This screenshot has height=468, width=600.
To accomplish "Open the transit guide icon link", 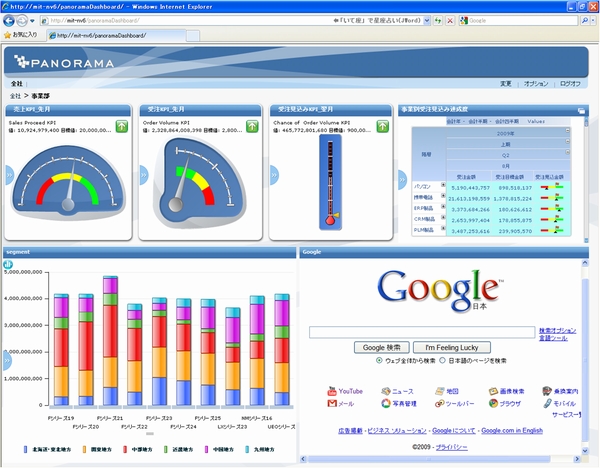I will tap(547, 391).
